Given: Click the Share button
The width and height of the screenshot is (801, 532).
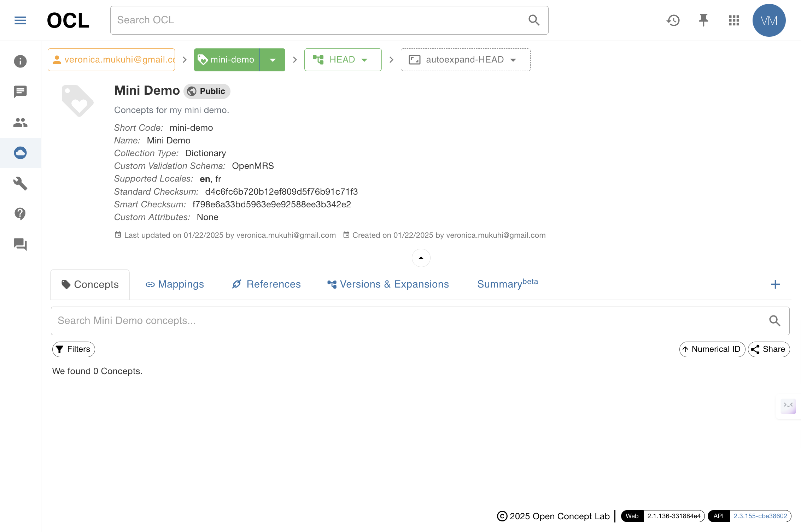Looking at the screenshot, I should tap(769, 349).
